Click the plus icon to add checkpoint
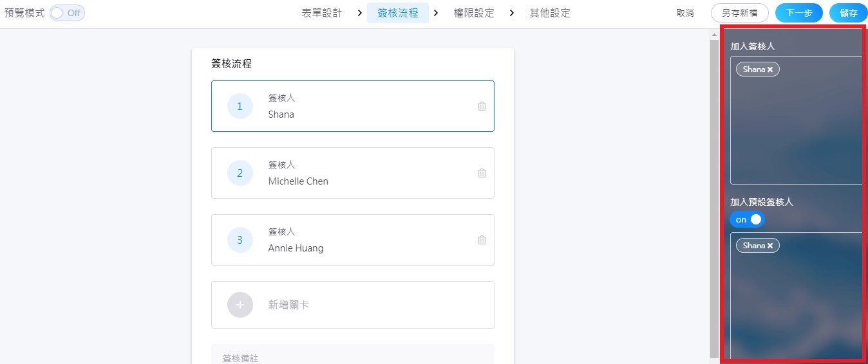The image size is (868, 364). tap(240, 305)
